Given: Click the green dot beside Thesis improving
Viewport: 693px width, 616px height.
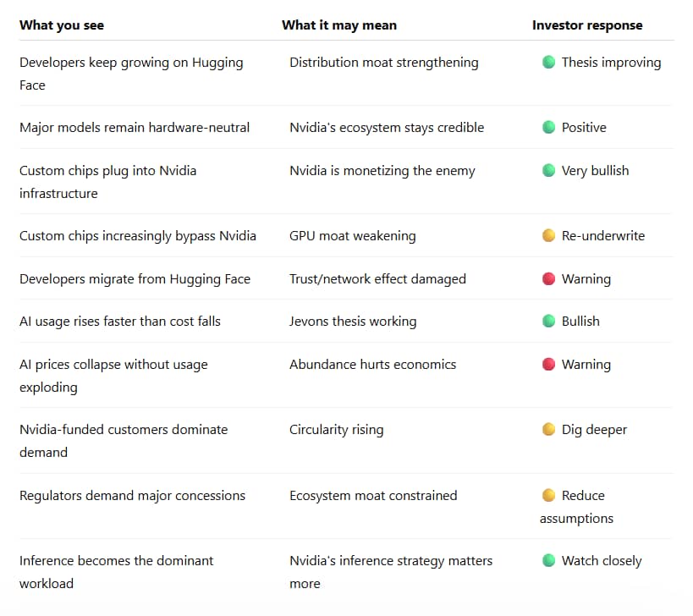Looking at the screenshot, I should pyautogui.click(x=548, y=62).
